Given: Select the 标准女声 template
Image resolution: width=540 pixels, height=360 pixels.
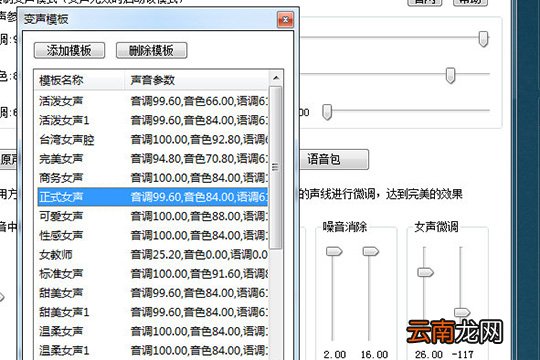Looking at the screenshot, I should pyautogui.click(x=152, y=274).
